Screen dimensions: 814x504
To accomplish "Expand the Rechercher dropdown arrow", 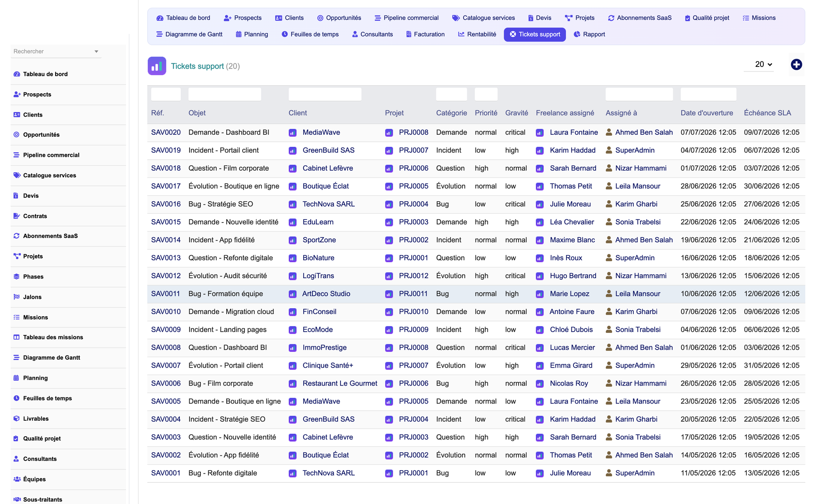I will tap(96, 51).
